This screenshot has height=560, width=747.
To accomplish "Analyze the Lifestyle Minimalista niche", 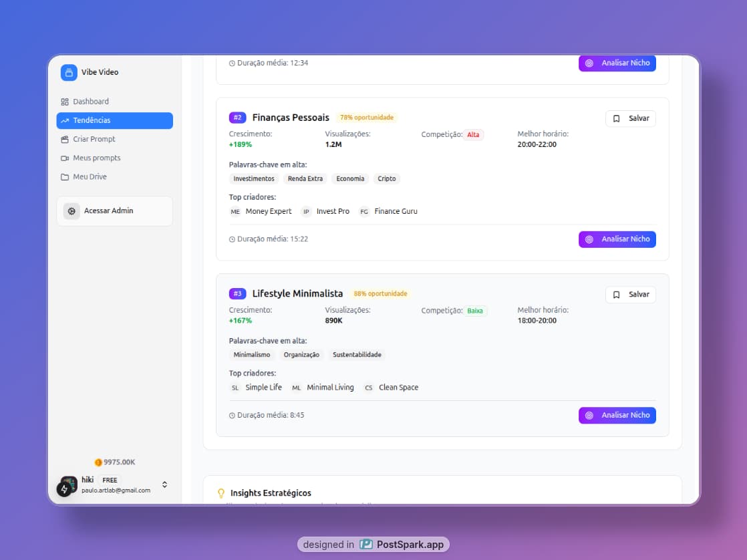I will click(x=617, y=416).
